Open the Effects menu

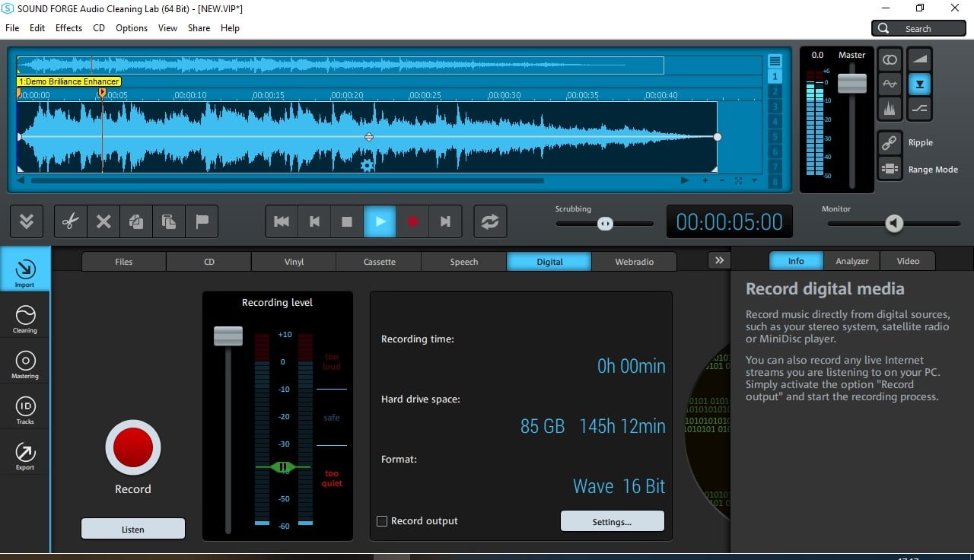click(x=68, y=28)
